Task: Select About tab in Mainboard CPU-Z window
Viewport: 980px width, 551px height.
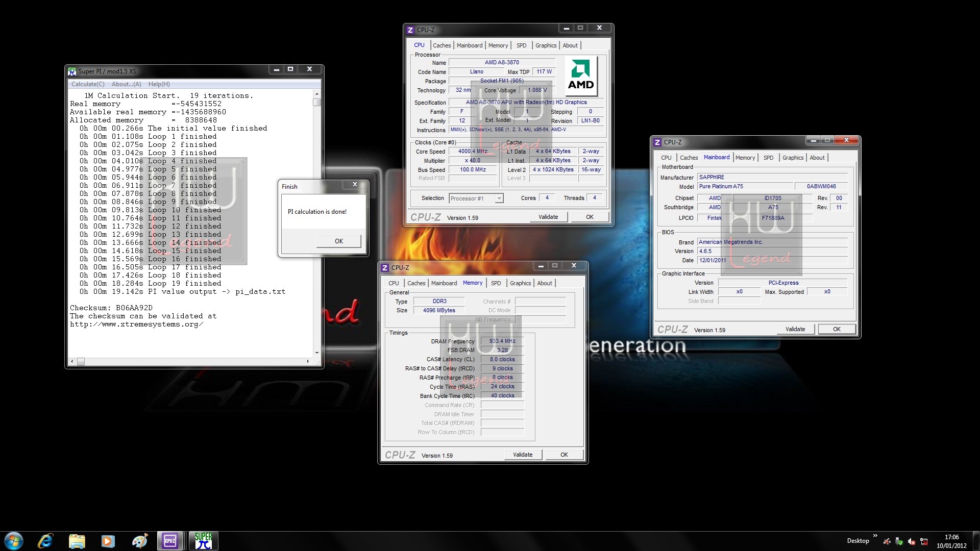Action: click(x=817, y=158)
